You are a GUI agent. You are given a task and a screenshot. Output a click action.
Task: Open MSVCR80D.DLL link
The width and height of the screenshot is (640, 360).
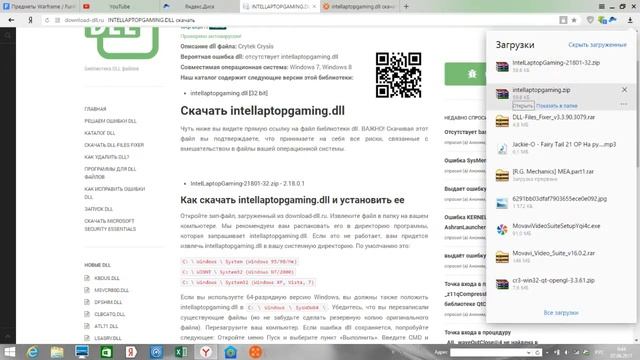pos(111,290)
